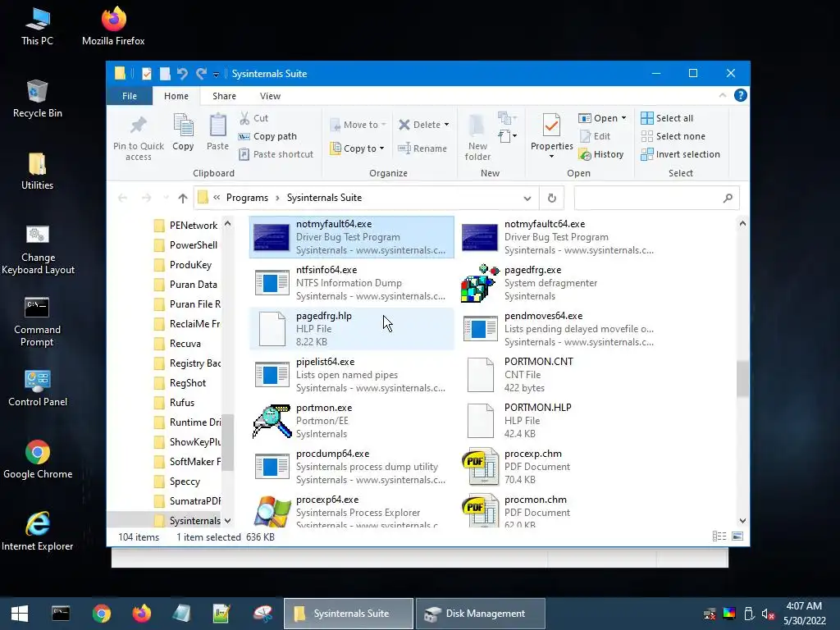Select the portmon.exe magnifier icon
Viewport: 840px width, 630px height.
click(272, 421)
